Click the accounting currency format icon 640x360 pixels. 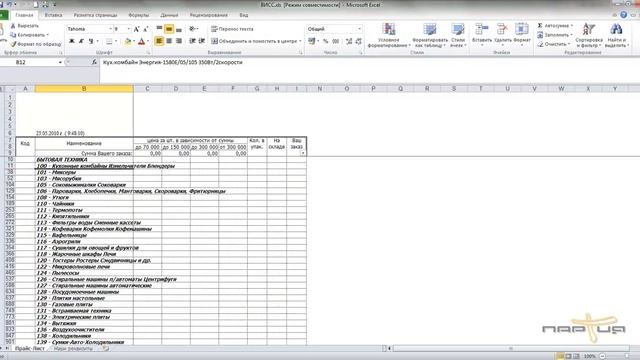pyautogui.click(x=312, y=41)
